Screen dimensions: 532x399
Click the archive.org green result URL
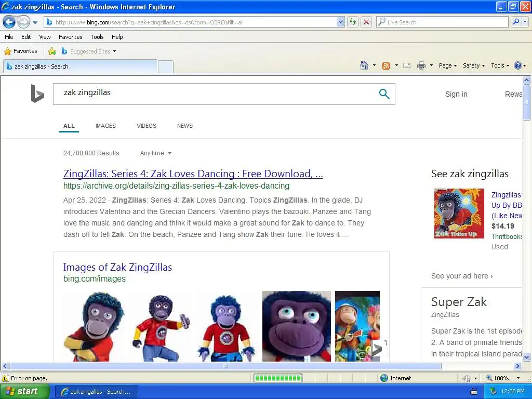click(x=177, y=186)
